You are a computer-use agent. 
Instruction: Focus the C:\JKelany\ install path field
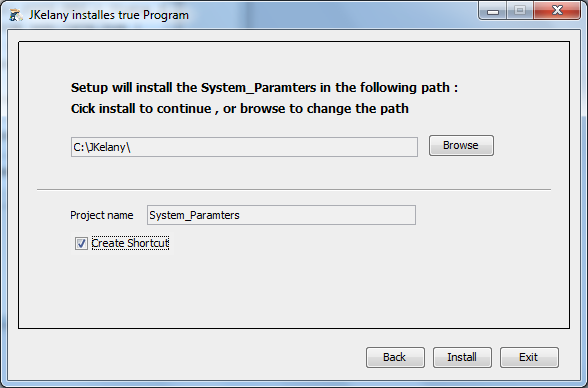coord(244,147)
